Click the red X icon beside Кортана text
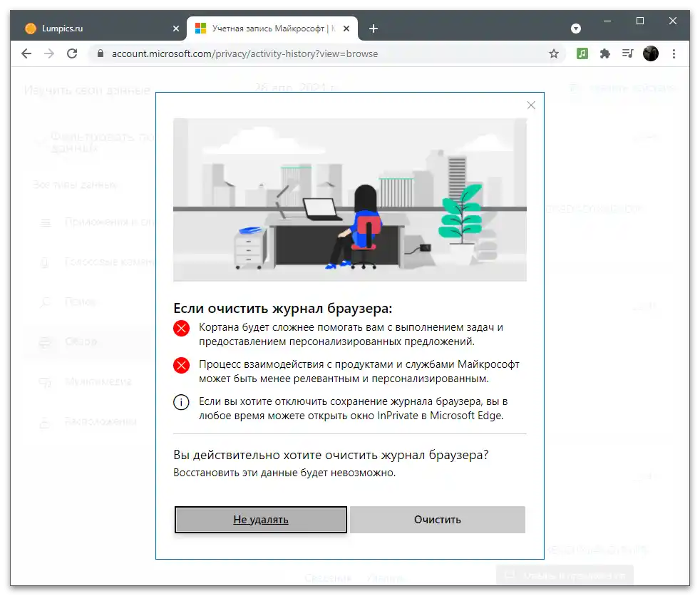Viewport: 700px width, 596px height. pyautogui.click(x=181, y=328)
